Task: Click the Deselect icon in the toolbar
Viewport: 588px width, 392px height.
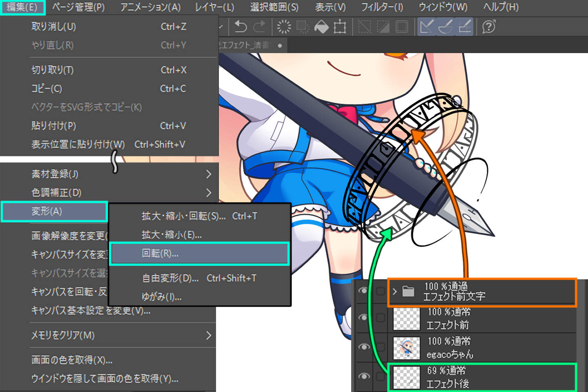Action: (365, 27)
